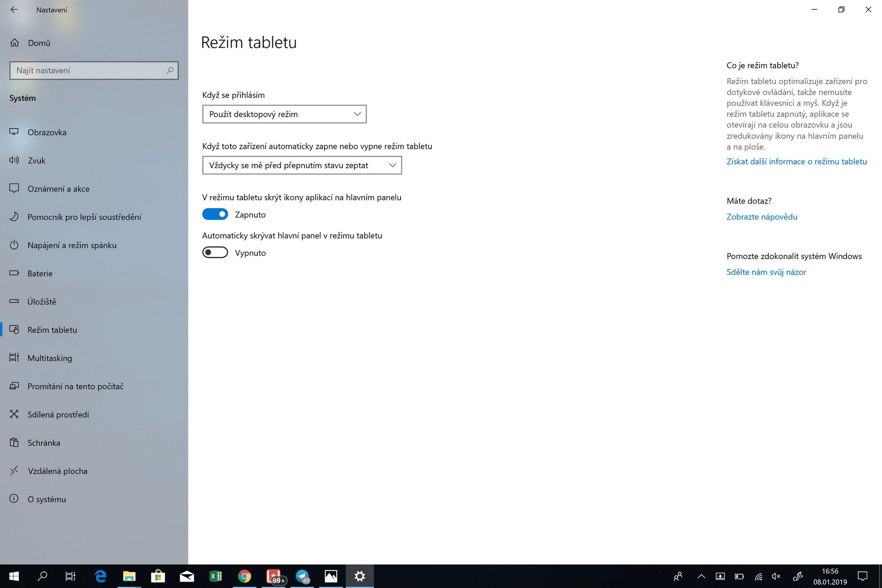
Task: Open the 'Zobrazte nápovědu' link
Action: pos(762,216)
